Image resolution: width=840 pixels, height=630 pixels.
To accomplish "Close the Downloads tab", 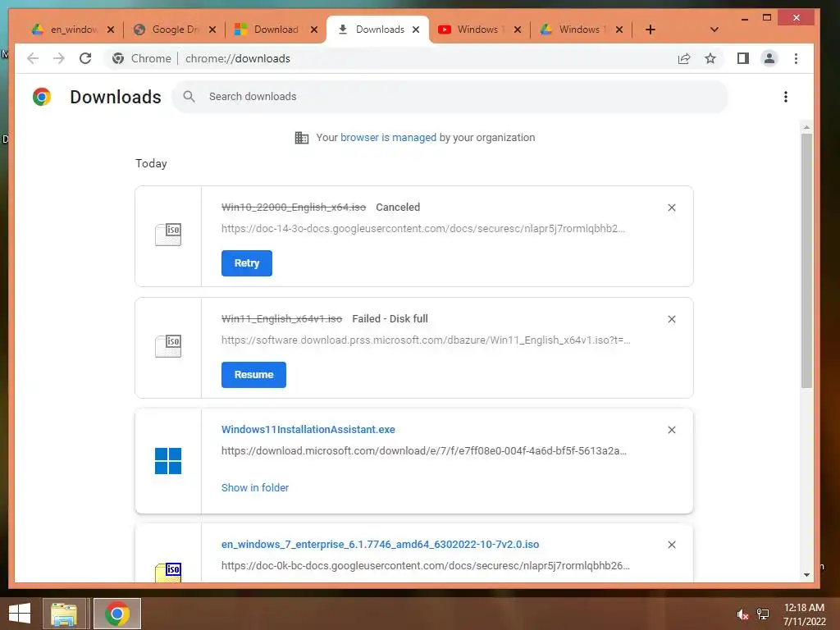I will (x=416, y=30).
